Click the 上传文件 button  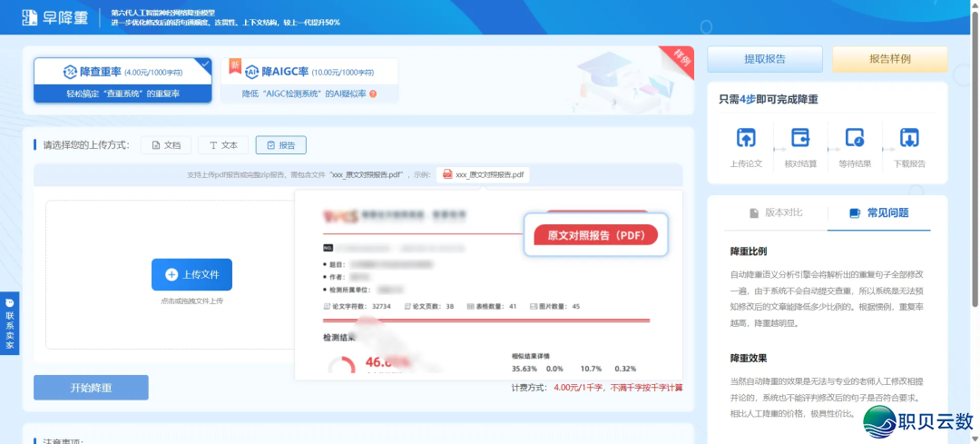click(x=191, y=274)
